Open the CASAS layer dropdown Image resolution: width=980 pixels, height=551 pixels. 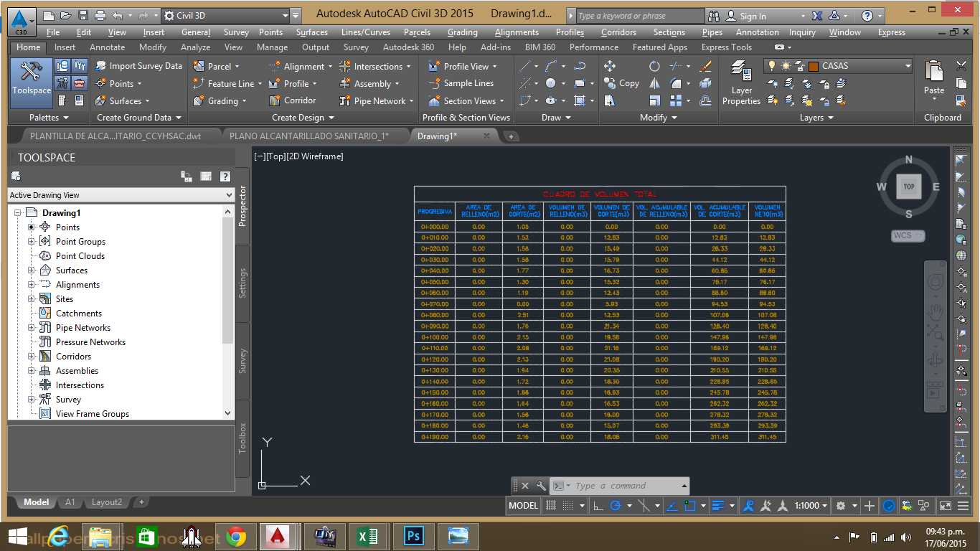[x=908, y=66]
